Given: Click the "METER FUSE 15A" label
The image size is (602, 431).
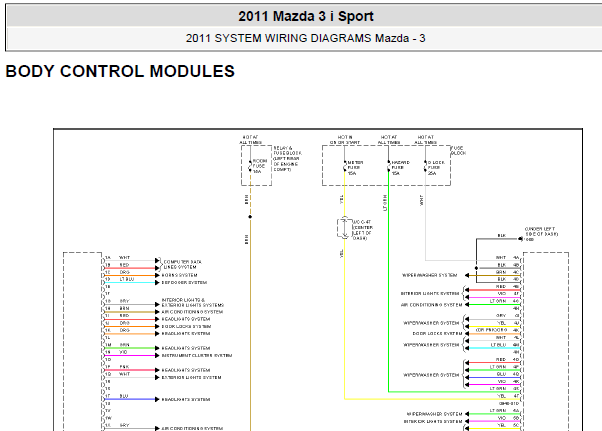Looking at the screenshot, I should coord(355,168).
